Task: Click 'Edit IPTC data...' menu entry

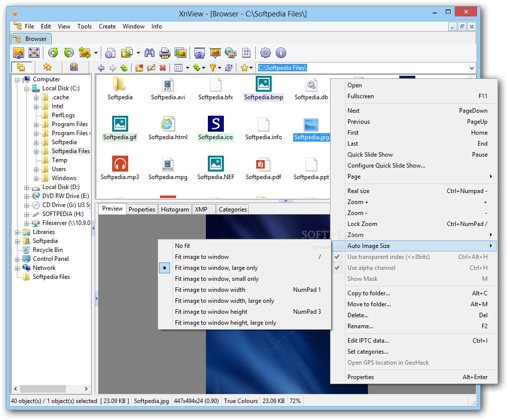Action: click(x=414, y=341)
